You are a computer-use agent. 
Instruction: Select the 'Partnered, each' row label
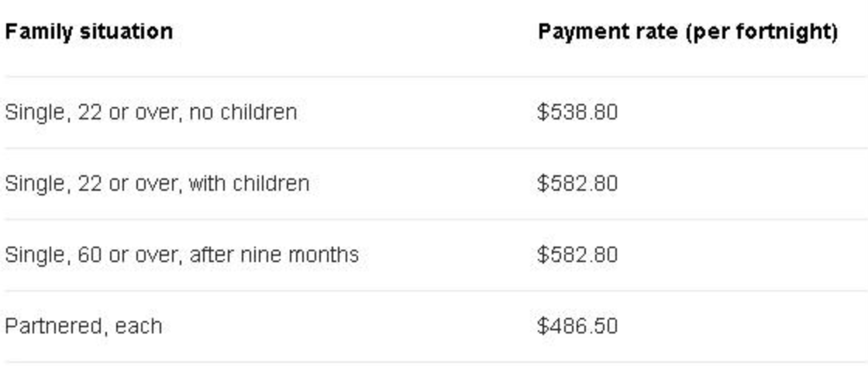(84, 326)
